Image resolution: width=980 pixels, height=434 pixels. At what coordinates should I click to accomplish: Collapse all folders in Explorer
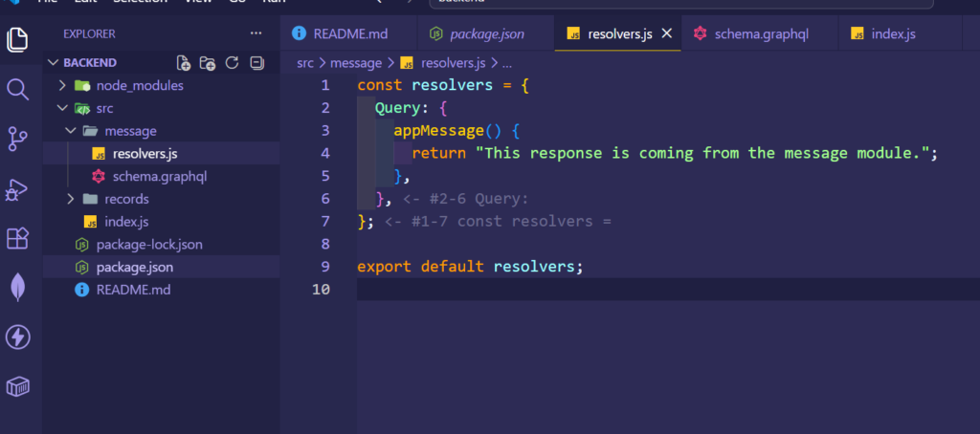[256, 62]
